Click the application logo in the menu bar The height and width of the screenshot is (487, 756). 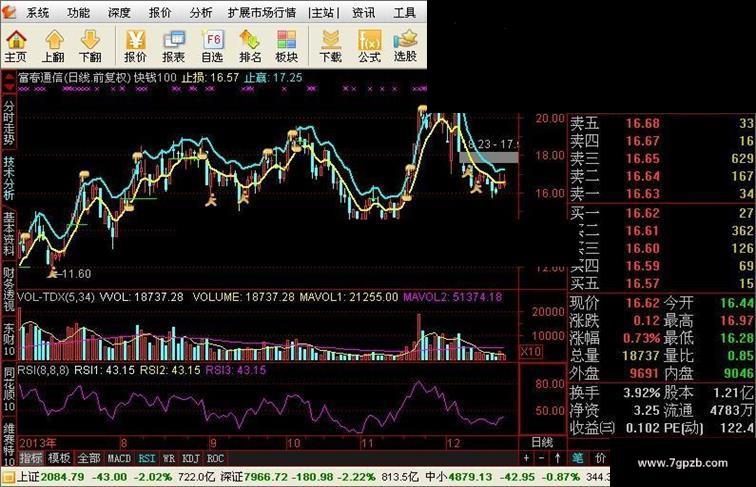click(8, 12)
